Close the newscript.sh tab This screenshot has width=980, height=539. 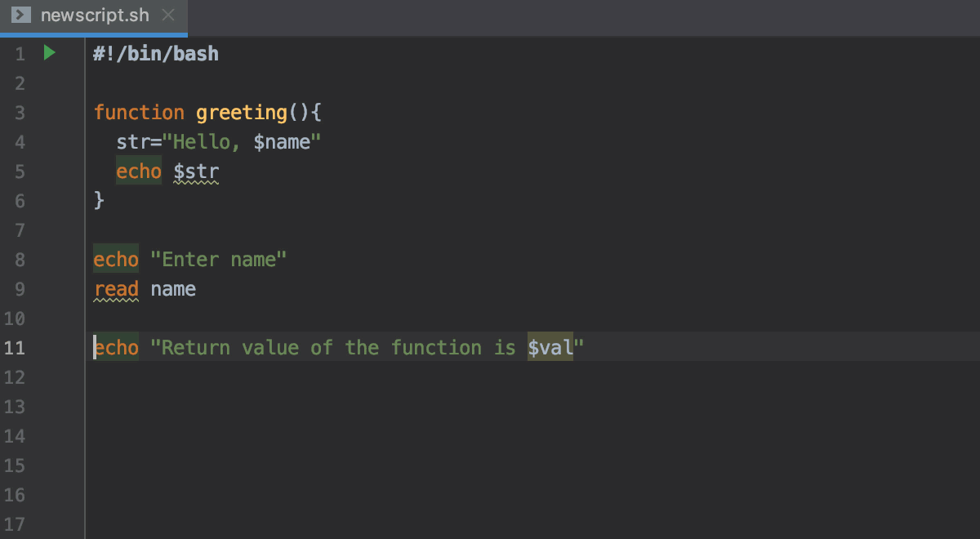coord(167,14)
